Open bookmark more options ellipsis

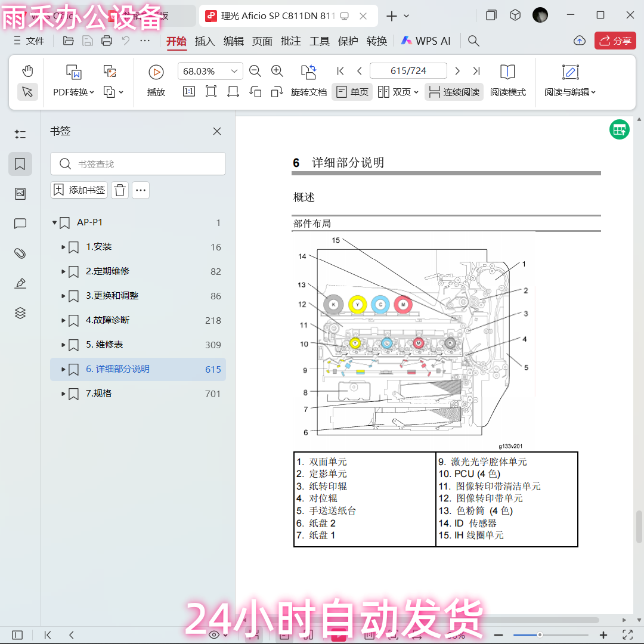click(x=141, y=190)
